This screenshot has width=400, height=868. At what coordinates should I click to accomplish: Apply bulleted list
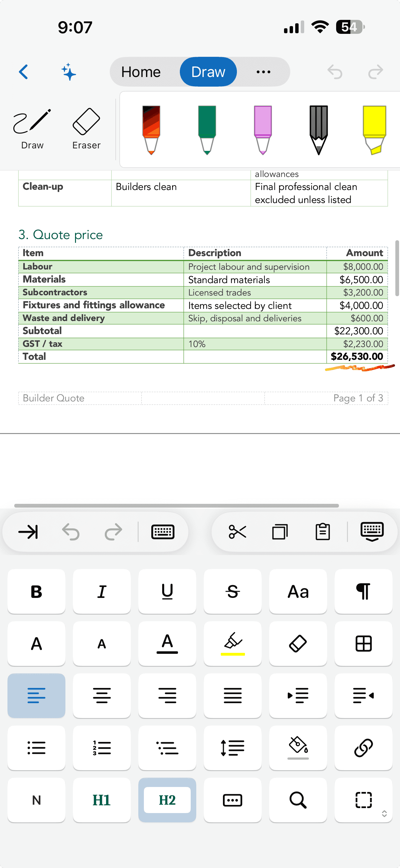click(36, 748)
